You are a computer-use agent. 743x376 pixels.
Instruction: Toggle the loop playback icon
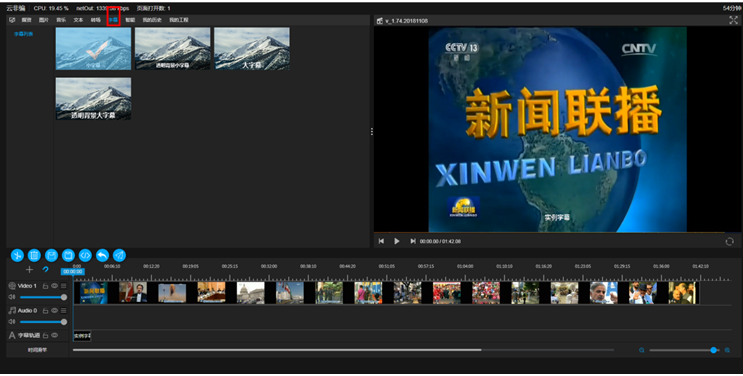tap(729, 241)
